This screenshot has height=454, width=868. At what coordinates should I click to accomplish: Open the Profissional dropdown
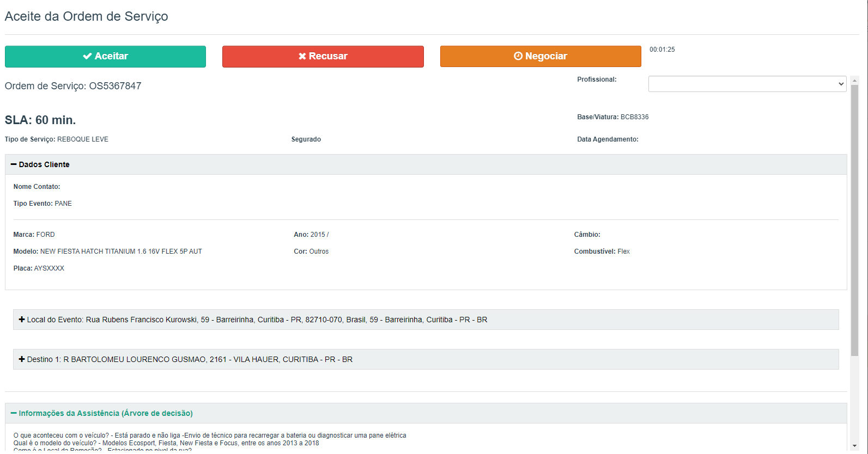pyautogui.click(x=747, y=84)
